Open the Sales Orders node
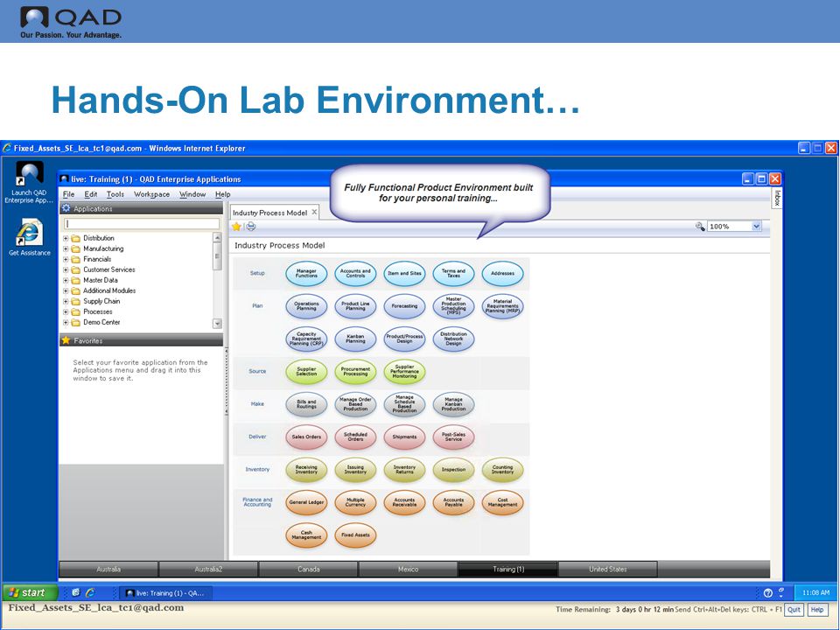840x630 pixels. tap(306, 437)
